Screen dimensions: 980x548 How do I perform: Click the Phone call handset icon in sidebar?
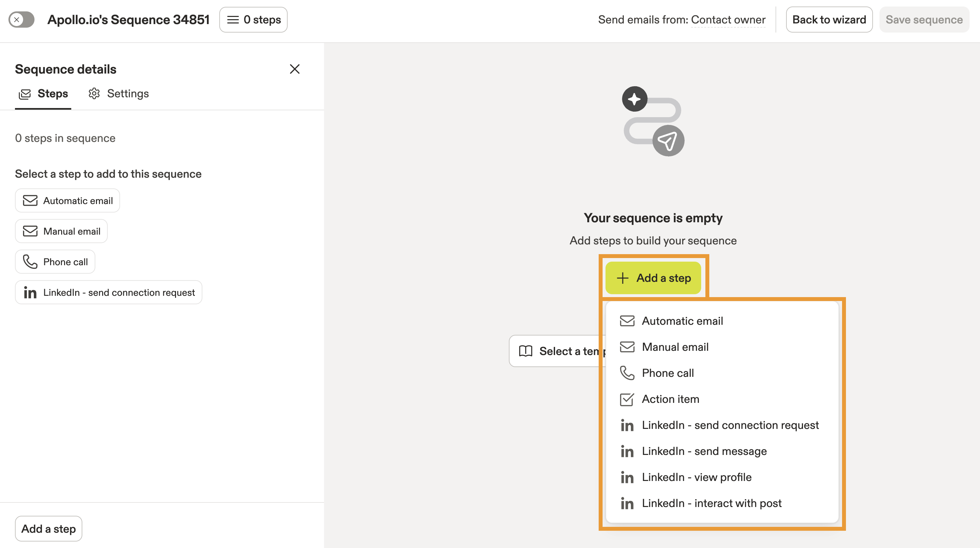click(30, 262)
